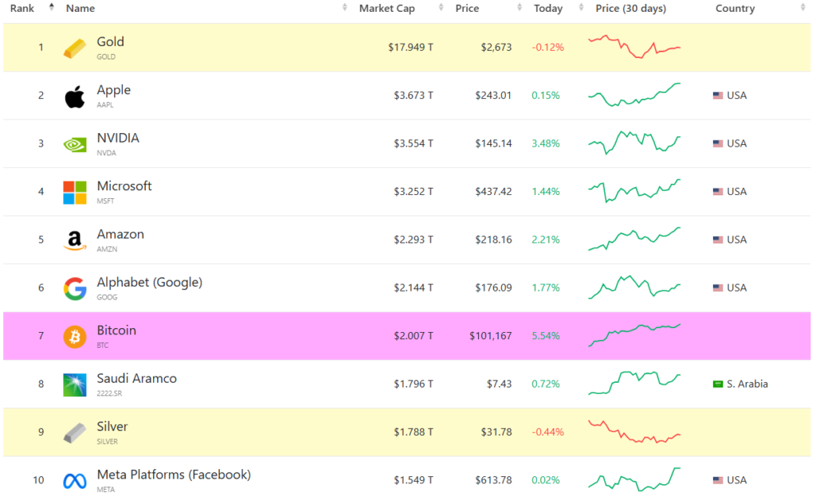
Task: Click Saudi Aramco's 30-day price chart
Action: (x=634, y=383)
